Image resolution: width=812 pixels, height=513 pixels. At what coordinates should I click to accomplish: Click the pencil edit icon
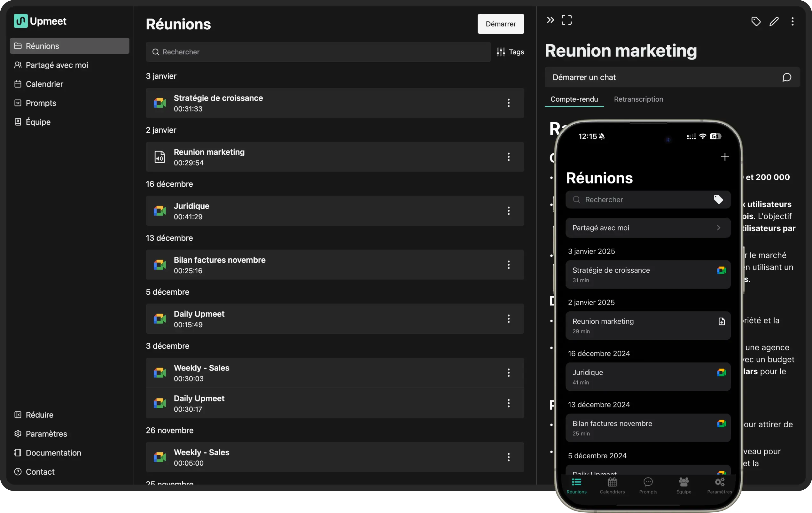tap(774, 21)
